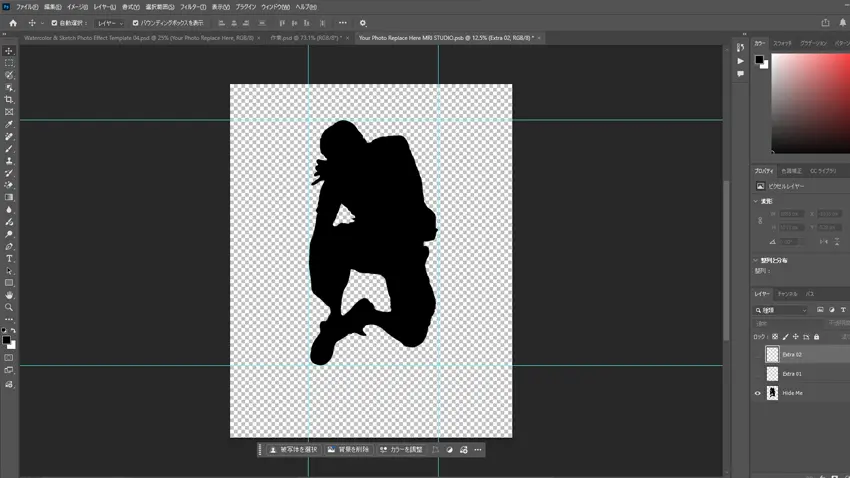The image size is (850, 478).
Task: Pick the Hand tool
Action: click(10, 296)
